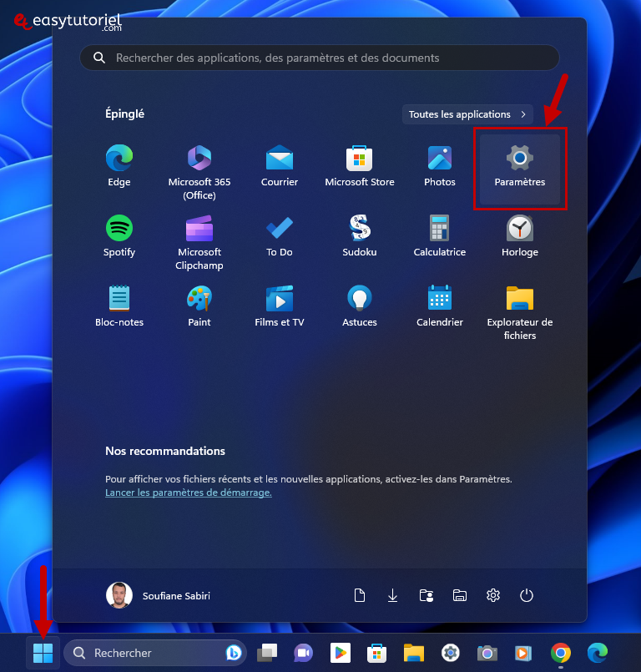This screenshot has width=641, height=672.
Task: Open the Settings gear on the taskbar
Action: [451, 653]
